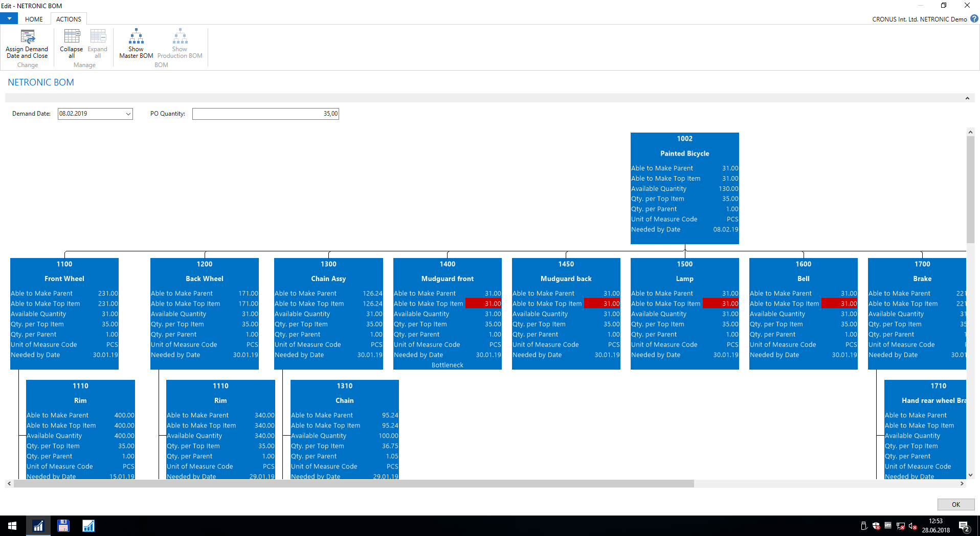Select the 1700 Brake node header
Viewport: 980px width, 536px height.
tap(917, 271)
